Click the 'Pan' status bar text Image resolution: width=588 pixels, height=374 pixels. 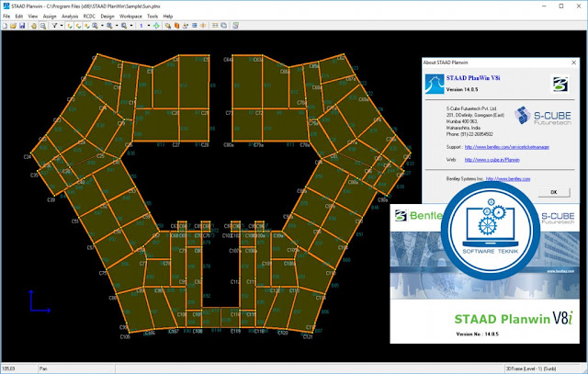click(x=43, y=368)
